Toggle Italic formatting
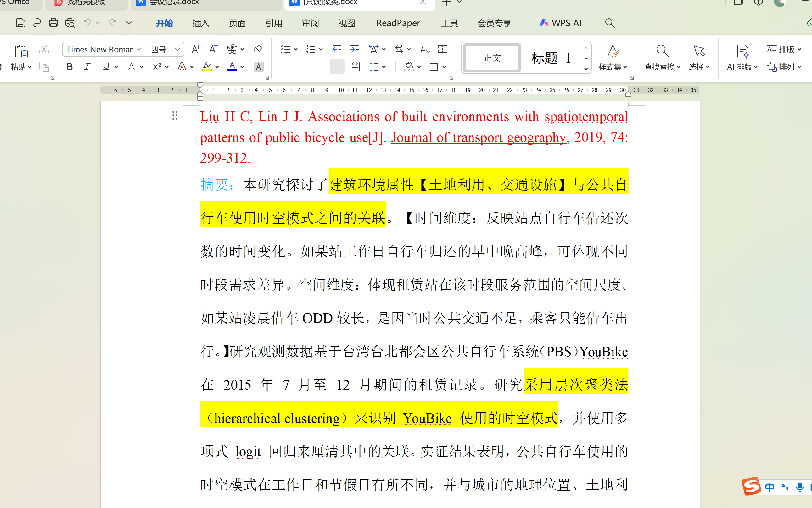Viewport: 812px width, 508px height. click(87, 66)
